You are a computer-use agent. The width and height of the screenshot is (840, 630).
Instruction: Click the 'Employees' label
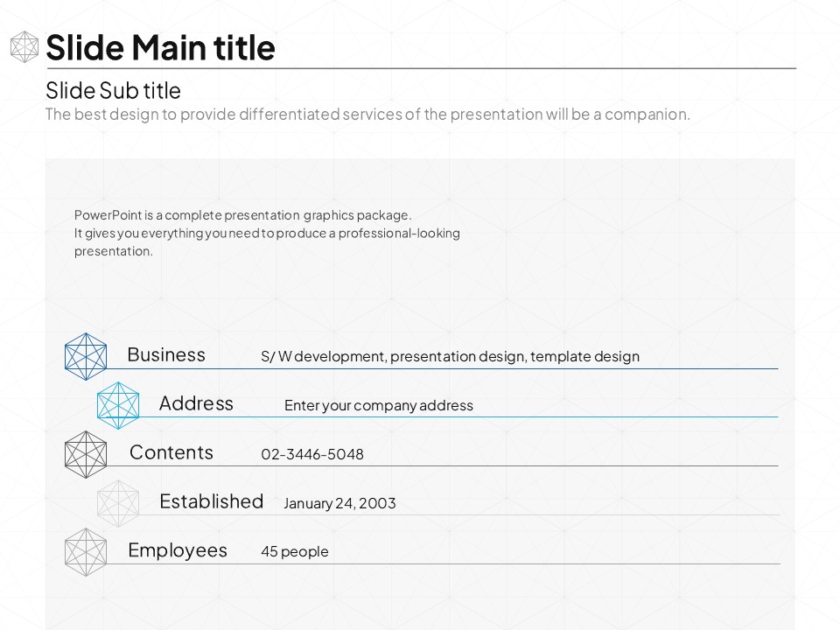178,550
